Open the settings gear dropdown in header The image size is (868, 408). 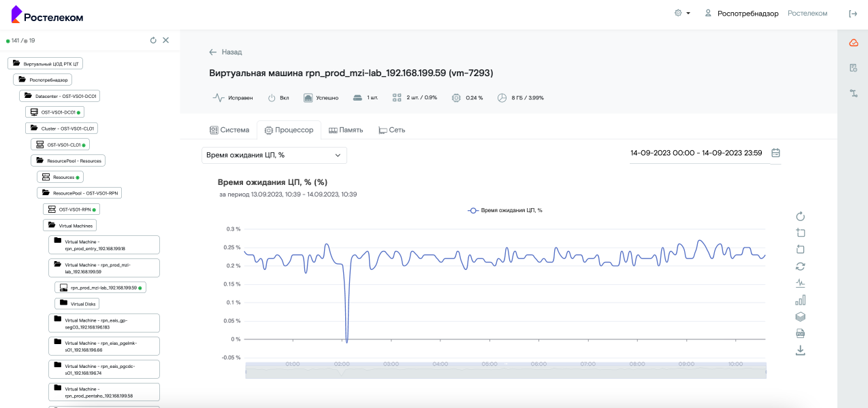(x=681, y=14)
